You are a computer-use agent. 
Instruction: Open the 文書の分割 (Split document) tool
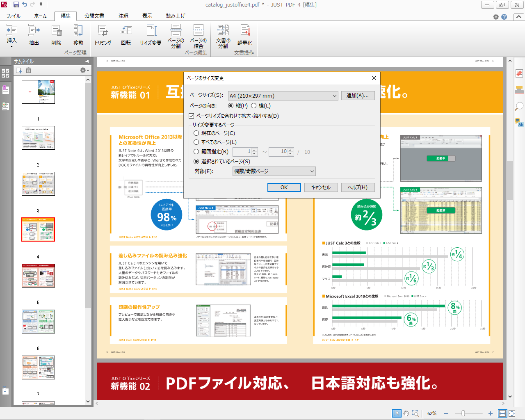point(223,36)
